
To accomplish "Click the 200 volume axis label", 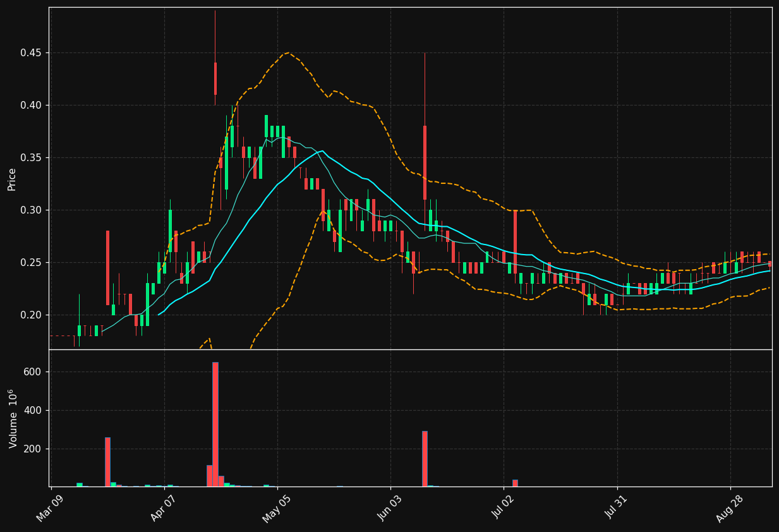I will (x=33, y=449).
